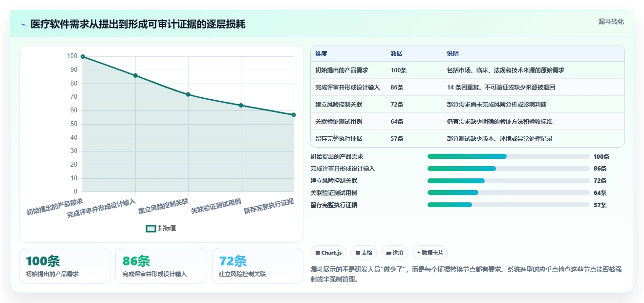Click the 指标值 legend color box
Viewport: 644px width, 303px height.
(x=151, y=228)
